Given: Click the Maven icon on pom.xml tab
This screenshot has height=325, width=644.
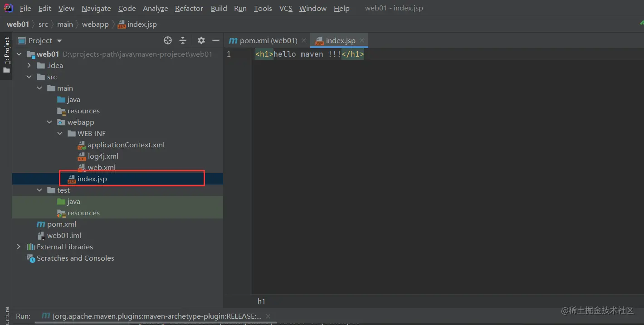Looking at the screenshot, I should click(233, 41).
